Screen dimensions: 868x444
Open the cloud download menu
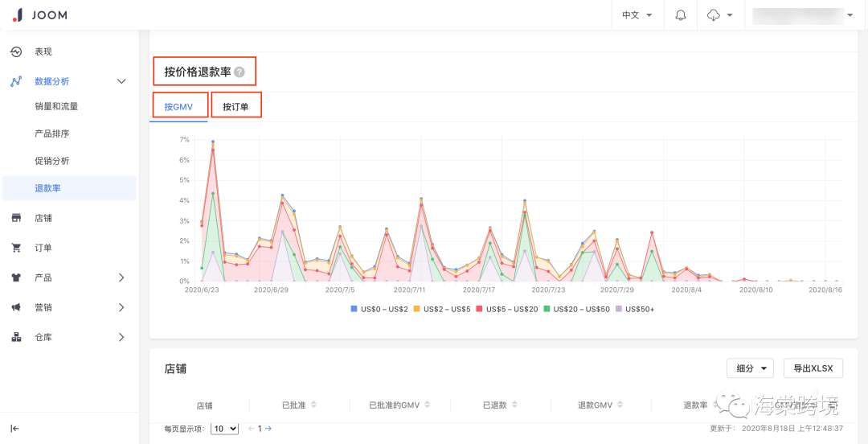719,15
